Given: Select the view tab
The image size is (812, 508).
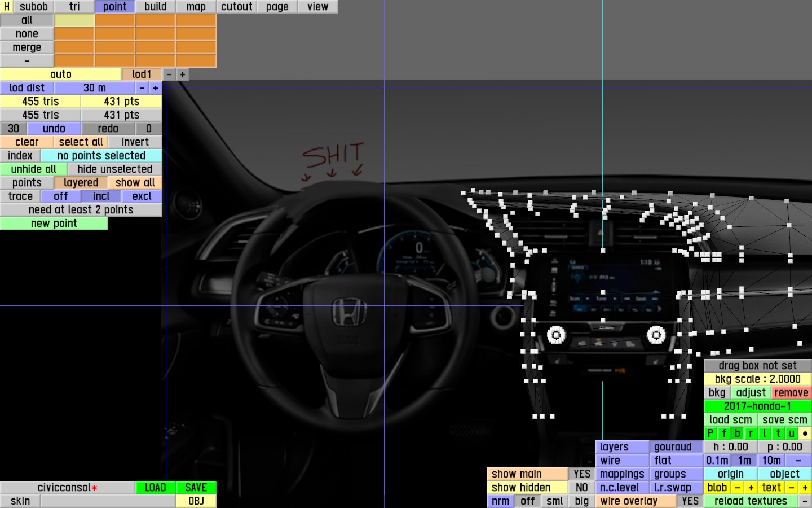Looking at the screenshot, I should click(318, 7).
